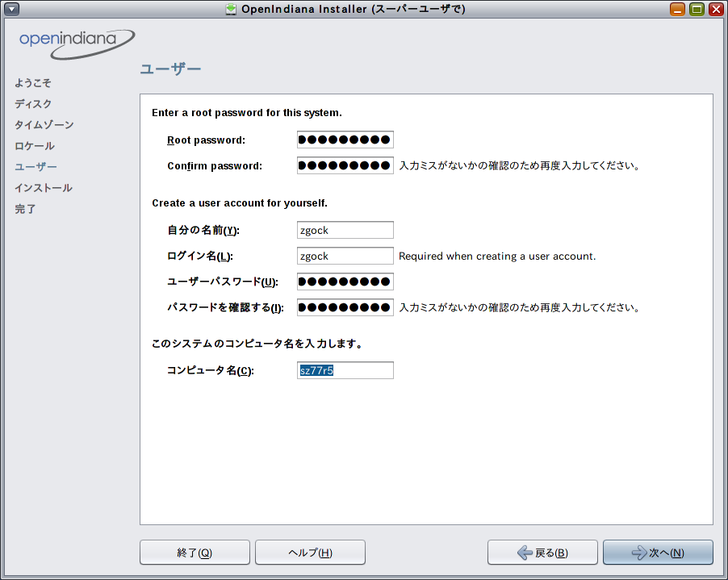Click the ユーザー page heading
The height and width of the screenshot is (580, 728).
[170, 69]
